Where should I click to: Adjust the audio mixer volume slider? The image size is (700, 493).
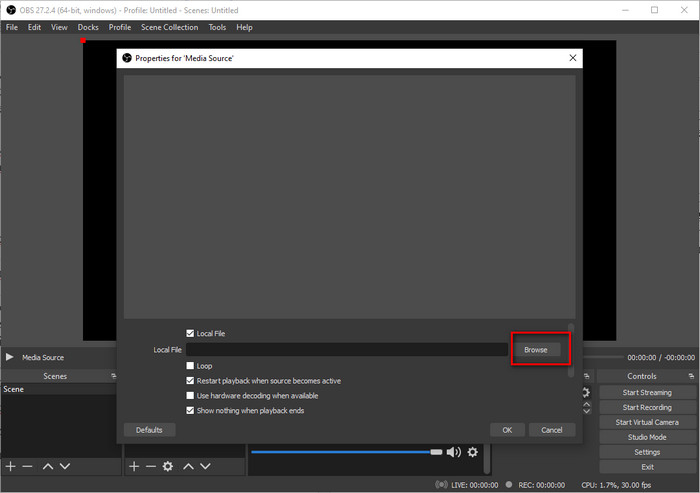click(x=346, y=452)
